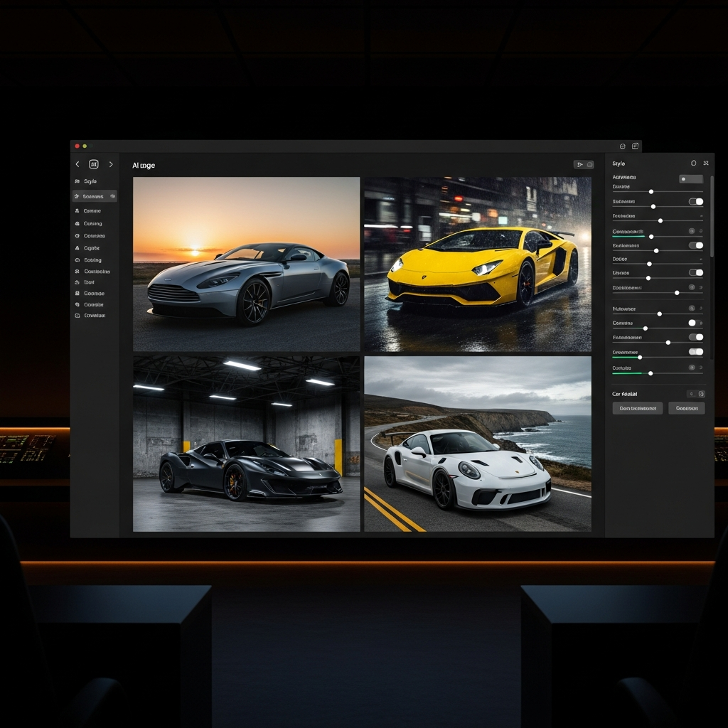Toggle the last switch above the bottom slider

click(x=696, y=352)
